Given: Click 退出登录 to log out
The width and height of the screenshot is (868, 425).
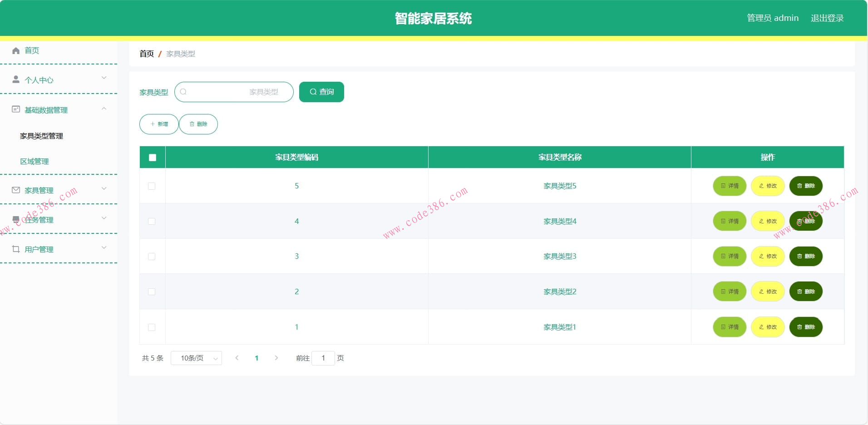Looking at the screenshot, I should (x=827, y=18).
